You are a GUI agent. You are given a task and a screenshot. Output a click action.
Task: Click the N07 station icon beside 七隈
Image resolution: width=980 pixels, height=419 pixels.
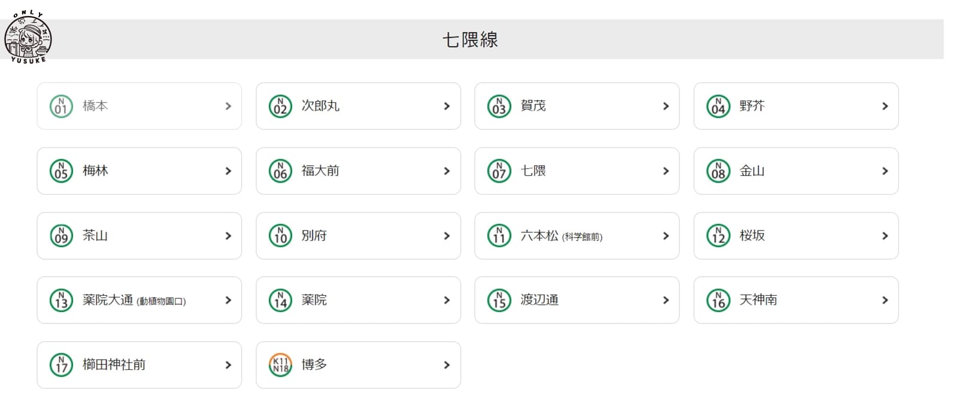point(499,171)
